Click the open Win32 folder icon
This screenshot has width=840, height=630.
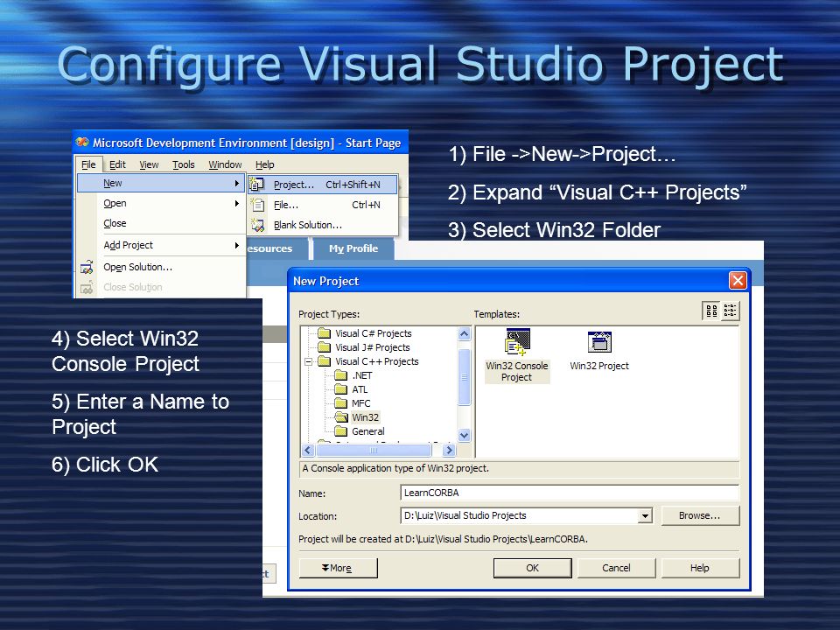[x=340, y=416]
